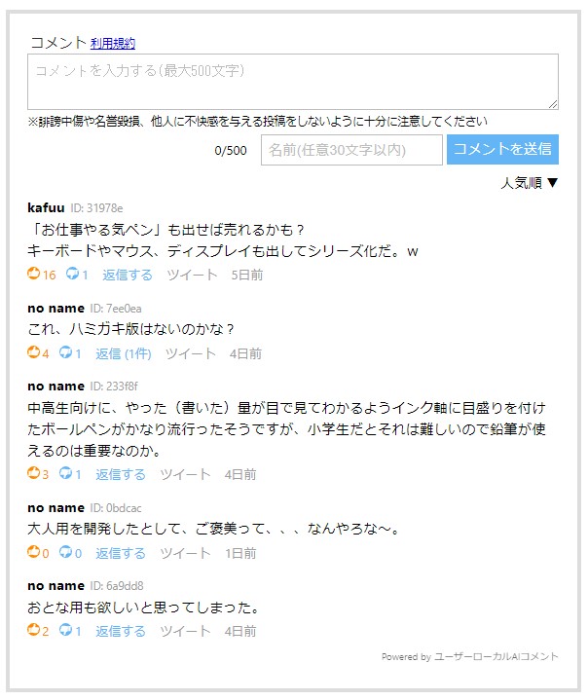Viewport: 588px width, 700px height.
Task: Click the comment text area
Action: pos(292,81)
